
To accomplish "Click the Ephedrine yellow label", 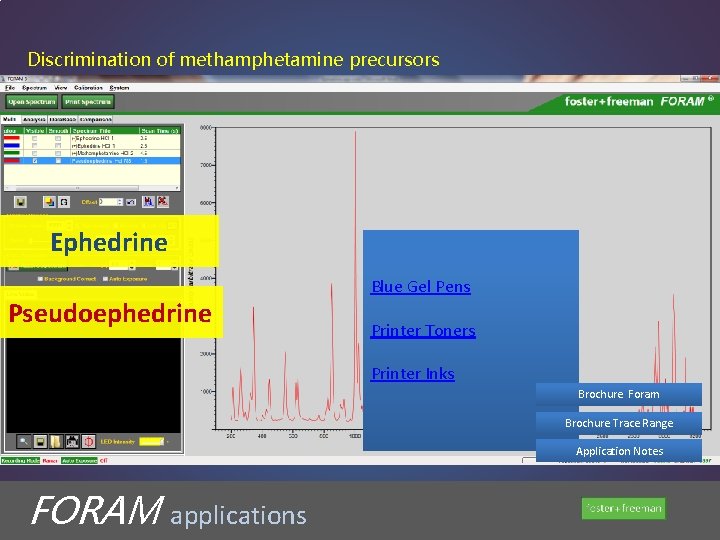I will (x=109, y=242).
